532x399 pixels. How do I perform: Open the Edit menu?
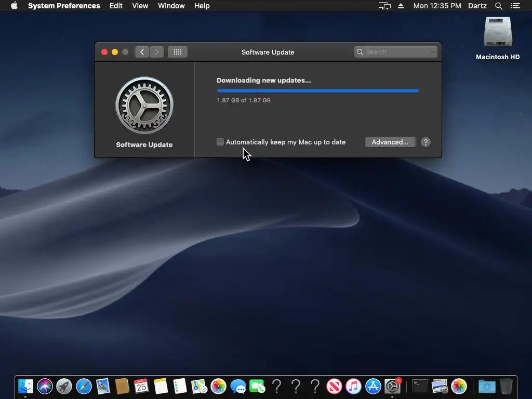click(116, 6)
